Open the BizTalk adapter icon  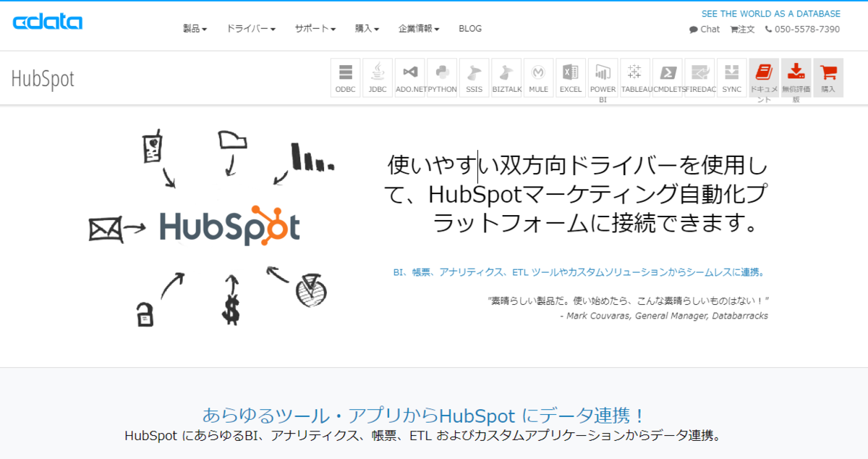506,77
